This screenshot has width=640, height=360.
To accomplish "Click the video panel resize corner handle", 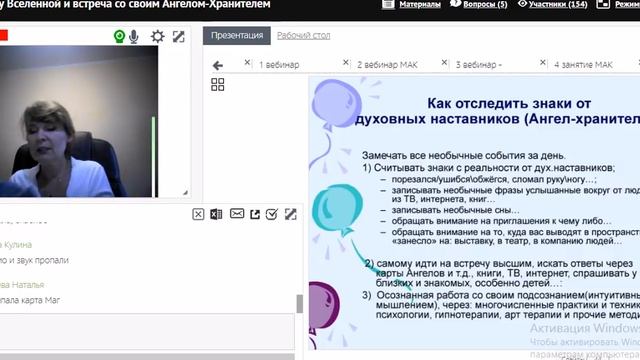I will pyautogui.click(x=185, y=192).
